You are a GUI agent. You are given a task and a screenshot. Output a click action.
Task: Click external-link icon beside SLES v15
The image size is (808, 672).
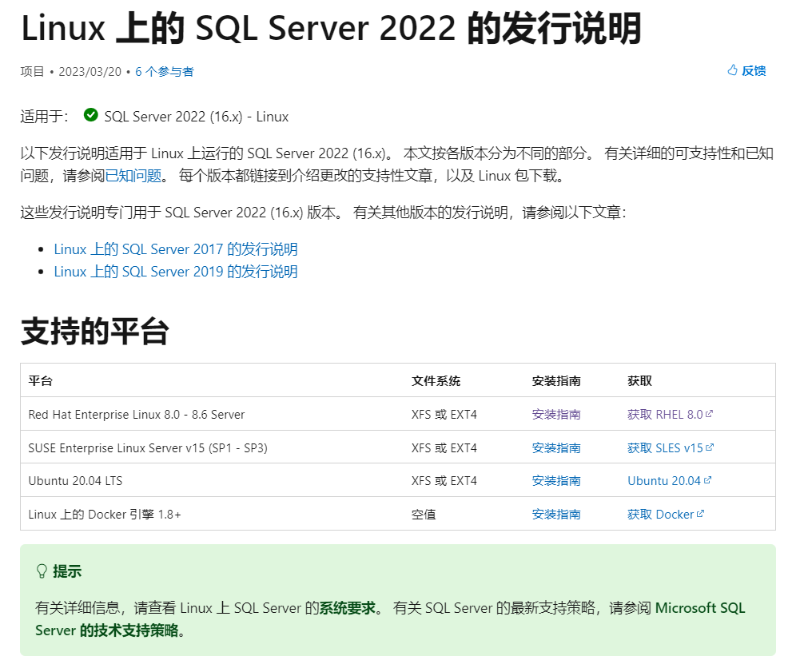(x=710, y=447)
